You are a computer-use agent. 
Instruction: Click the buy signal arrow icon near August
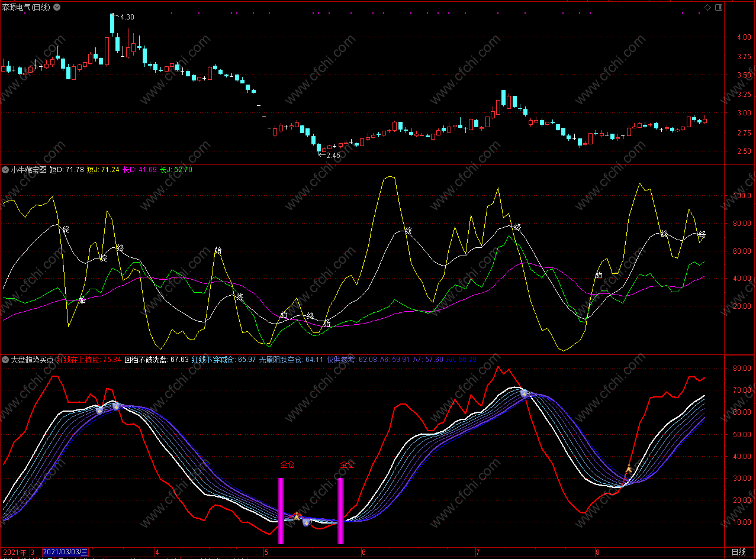point(629,470)
